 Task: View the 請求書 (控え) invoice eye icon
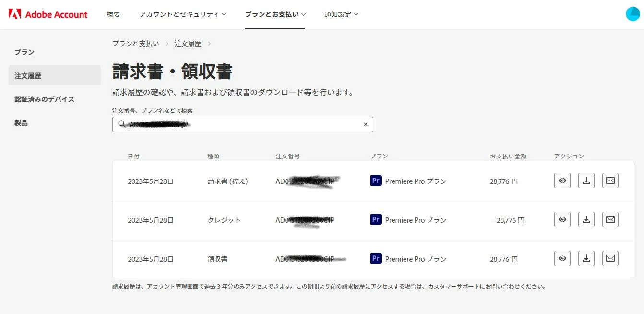[562, 181]
